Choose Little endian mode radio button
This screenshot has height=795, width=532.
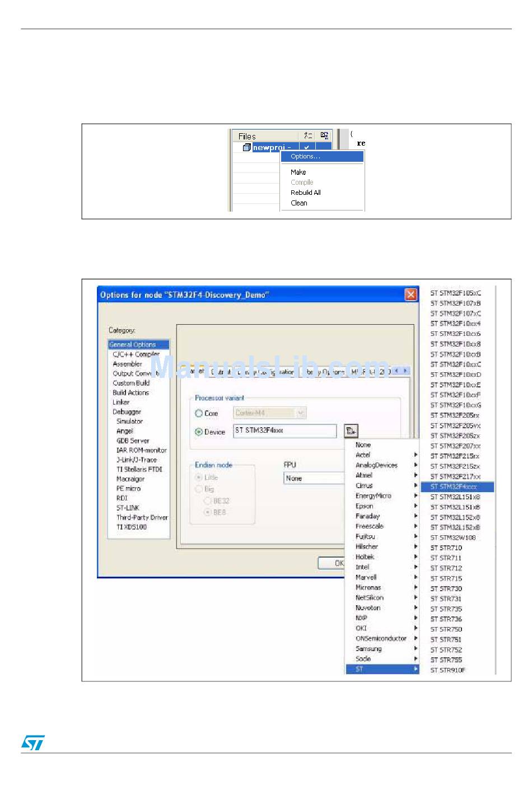198,478
